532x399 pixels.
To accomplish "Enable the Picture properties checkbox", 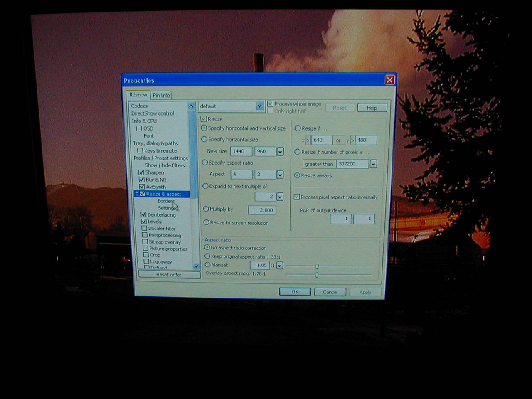I will (x=145, y=249).
